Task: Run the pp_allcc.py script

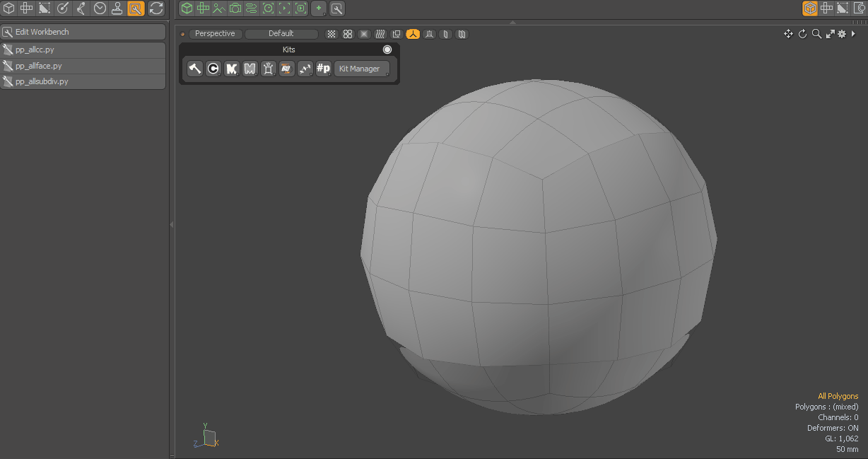Action: (x=83, y=50)
